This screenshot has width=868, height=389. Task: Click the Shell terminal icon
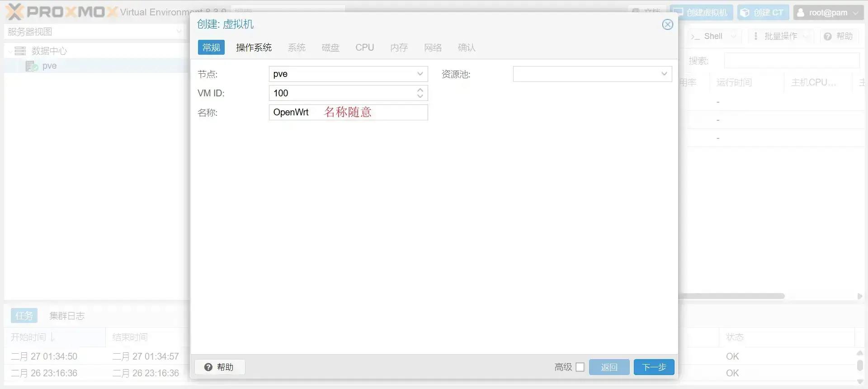(x=695, y=37)
